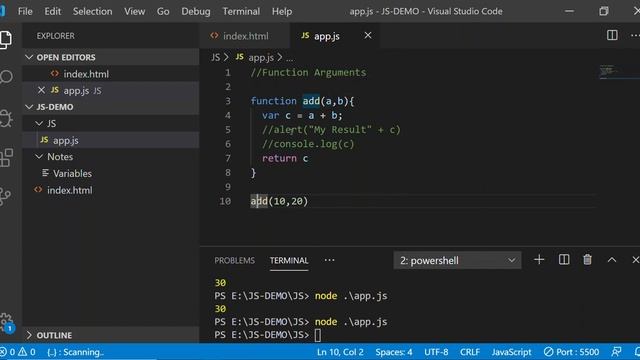Open the Explorer activity bar icon
This screenshot has height=360, width=640.
coord(6,40)
